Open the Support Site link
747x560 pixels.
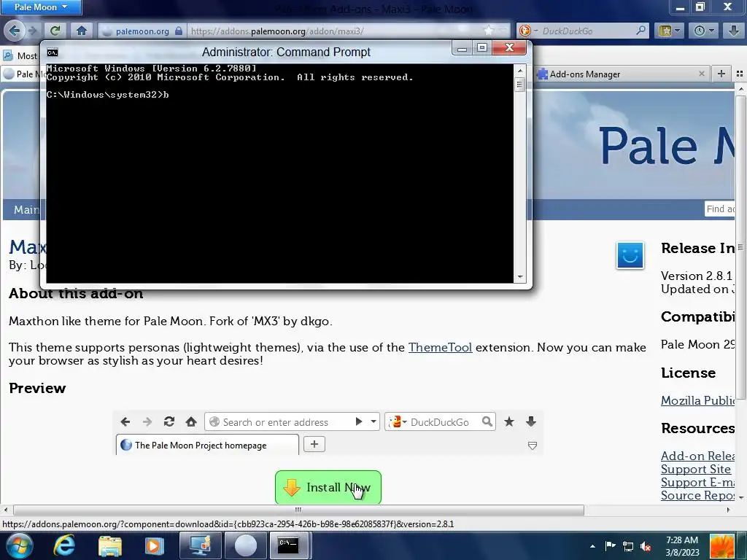695,469
